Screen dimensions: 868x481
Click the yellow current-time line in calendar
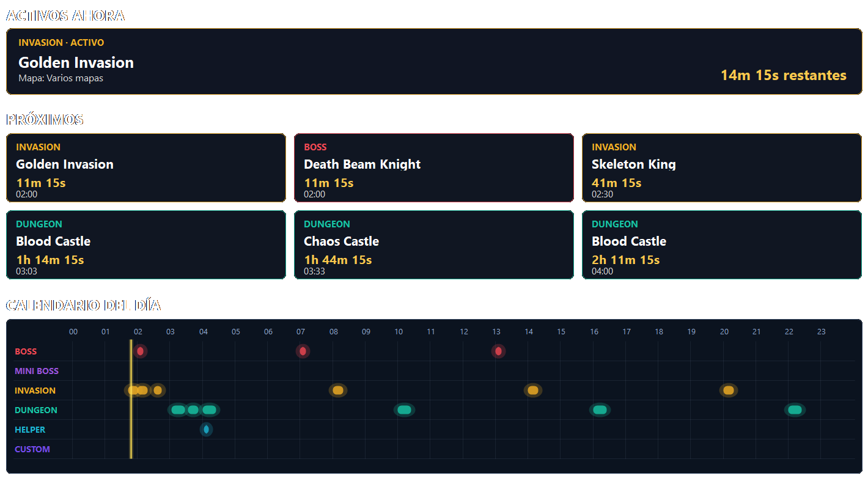click(x=131, y=399)
